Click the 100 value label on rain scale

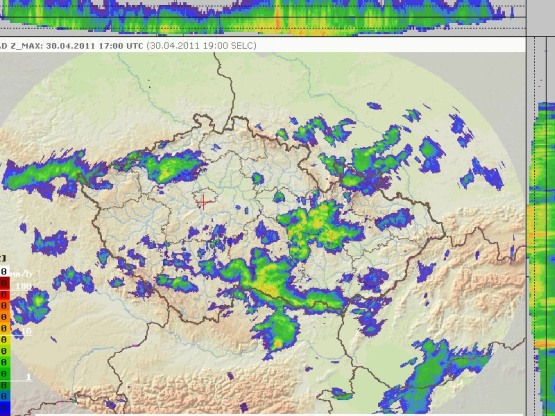coord(23,286)
